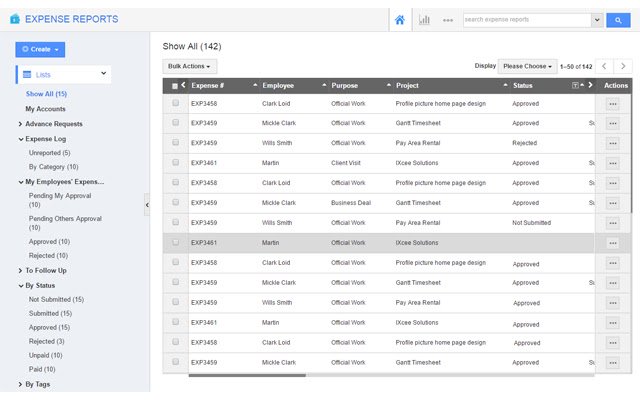Open My Accounts in sidebar
Viewport: 640px width, 400px height.
[x=45, y=109]
